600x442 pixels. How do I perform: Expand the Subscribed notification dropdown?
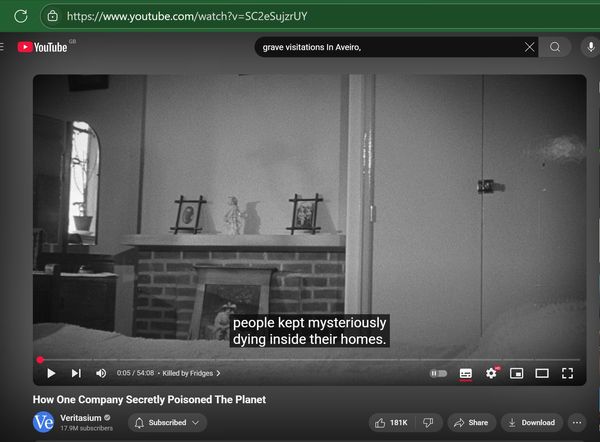click(x=167, y=422)
